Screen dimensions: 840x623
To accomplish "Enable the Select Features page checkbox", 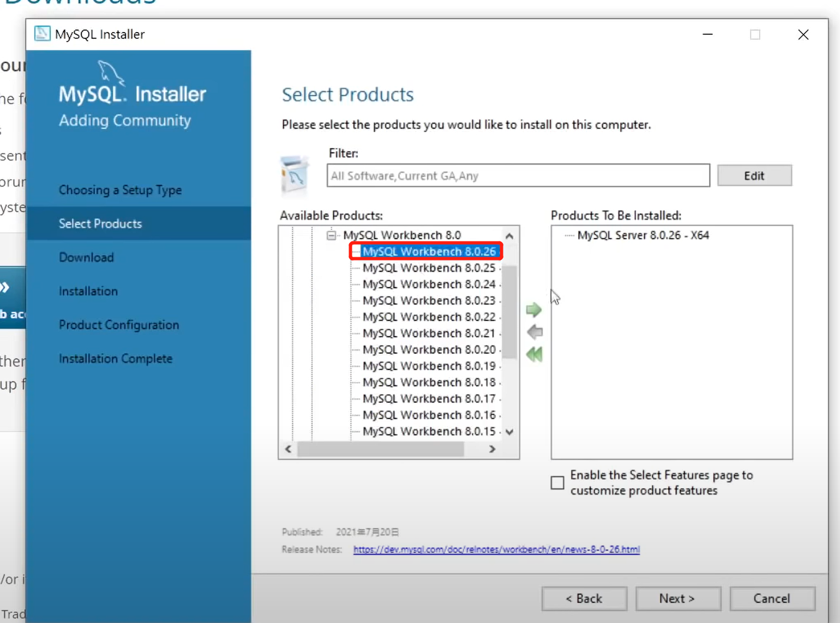I will tap(557, 483).
